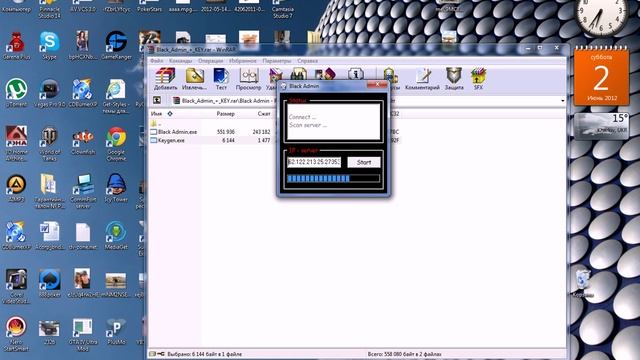Open the Параметры menu in WinRAR
Viewport: 640px width, 360px height.
pyautogui.click(x=277, y=61)
